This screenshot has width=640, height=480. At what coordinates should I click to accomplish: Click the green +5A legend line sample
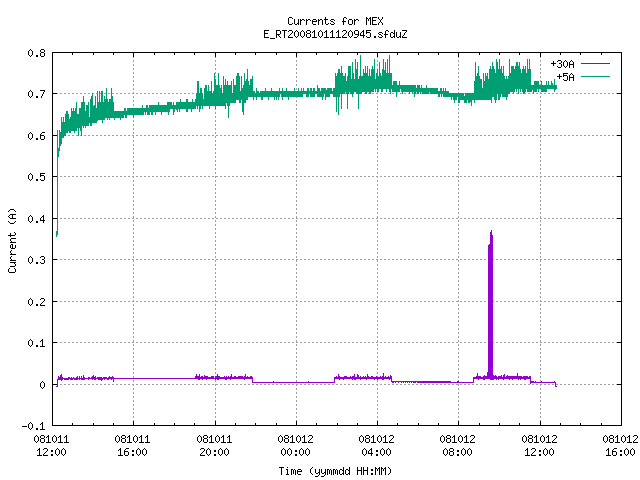pyautogui.click(x=596, y=77)
